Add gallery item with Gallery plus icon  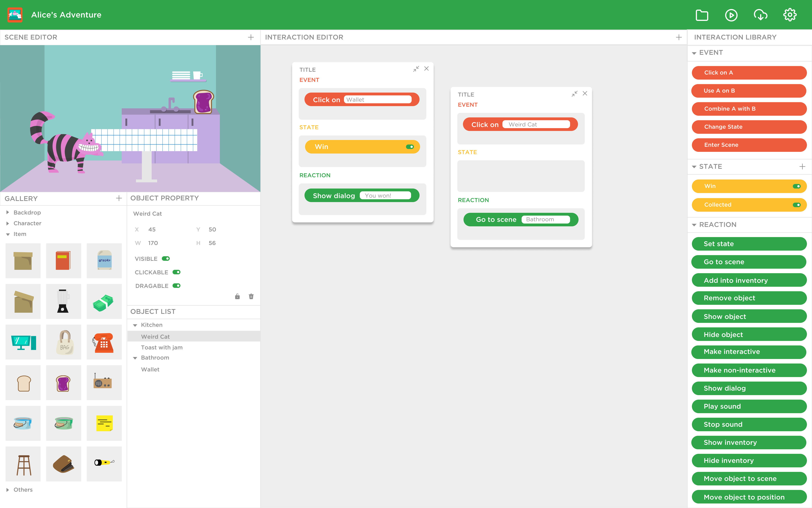point(119,198)
